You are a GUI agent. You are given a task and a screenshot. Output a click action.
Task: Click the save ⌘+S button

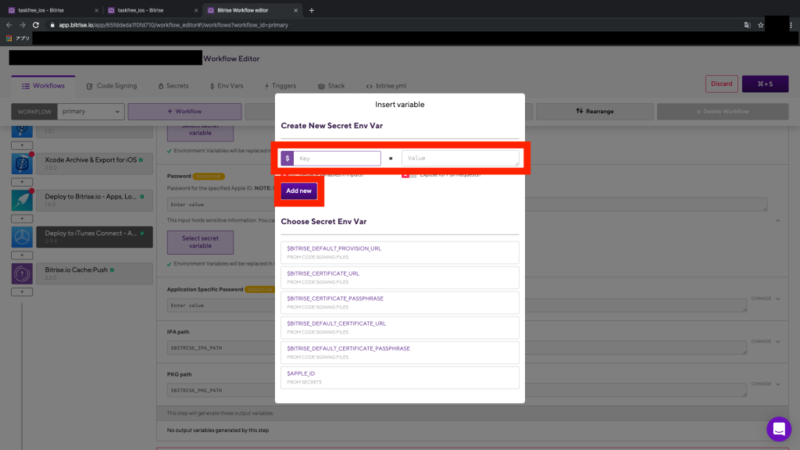click(x=765, y=84)
